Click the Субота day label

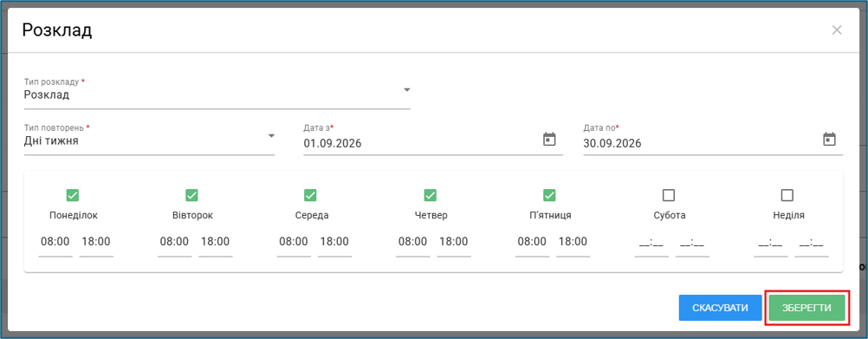click(x=669, y=216)
